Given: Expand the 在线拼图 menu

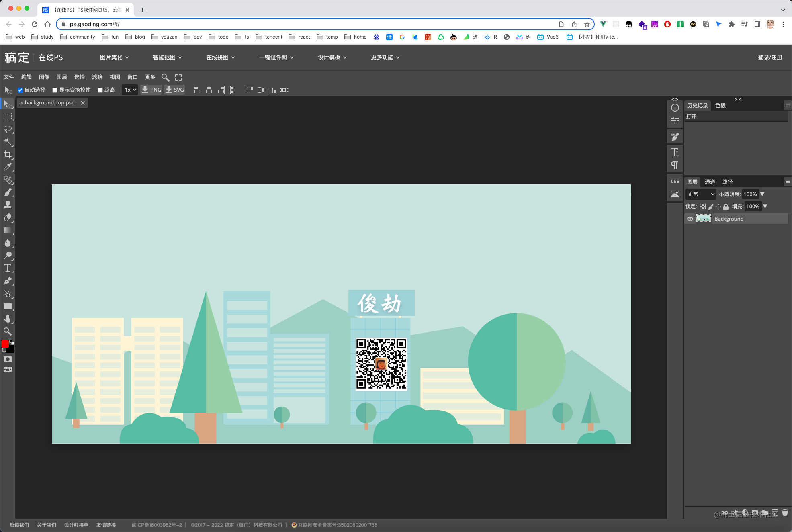Looking at the screenshot, I should click(x=221, y=57).
